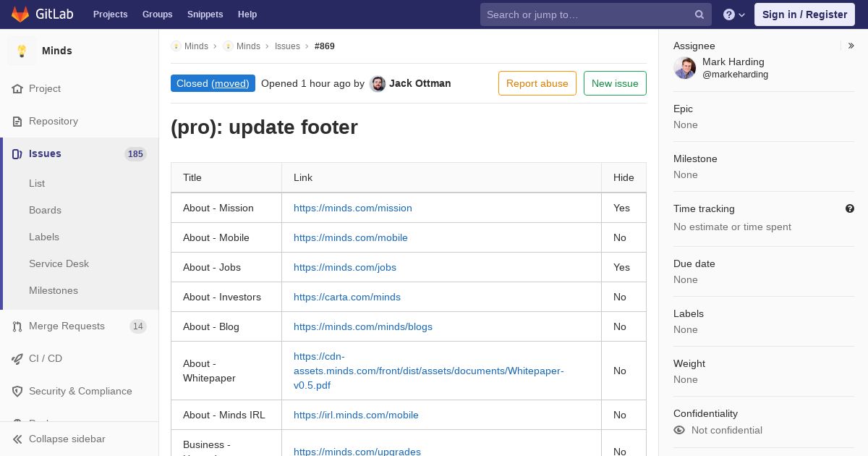
Task: Click the Merge Requests icon in sidebar
Action: pos(17,326)
